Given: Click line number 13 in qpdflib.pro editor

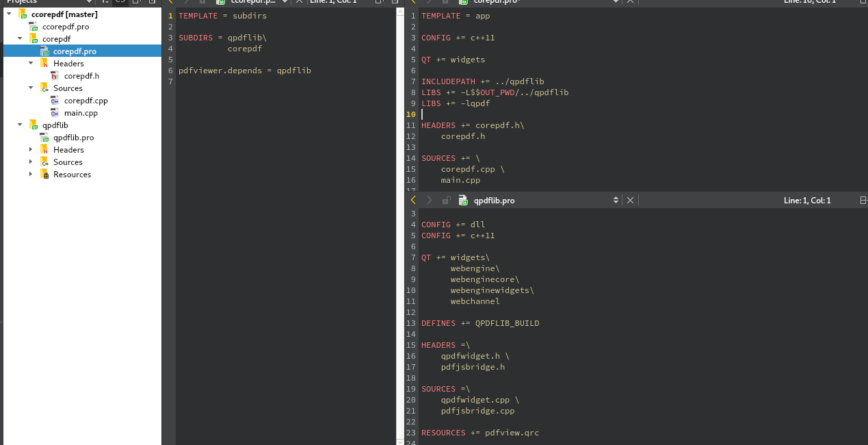Looking at the screenshot, I should (411, 323).
